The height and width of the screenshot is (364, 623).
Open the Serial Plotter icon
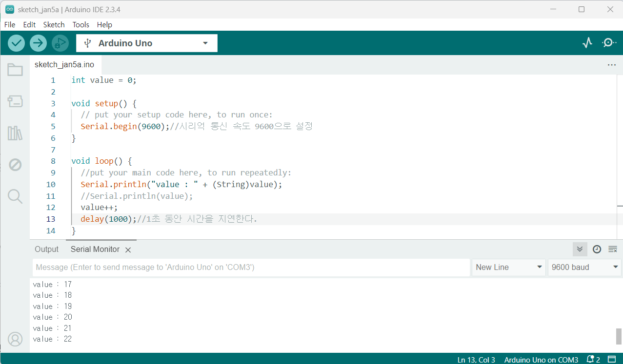[587, 43]
